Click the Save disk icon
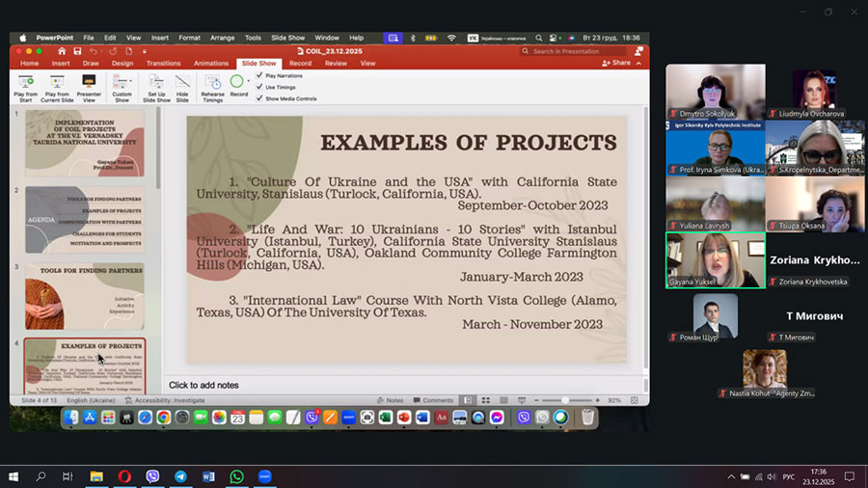868x488 pixels. [x=77, y=51]
